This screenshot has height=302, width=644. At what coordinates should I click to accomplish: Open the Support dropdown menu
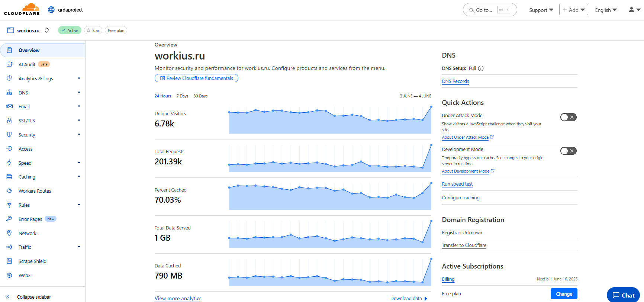point(541,10)
